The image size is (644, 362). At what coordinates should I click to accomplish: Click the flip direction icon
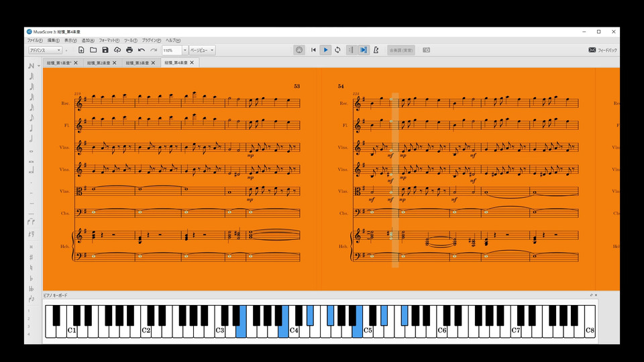32,299
